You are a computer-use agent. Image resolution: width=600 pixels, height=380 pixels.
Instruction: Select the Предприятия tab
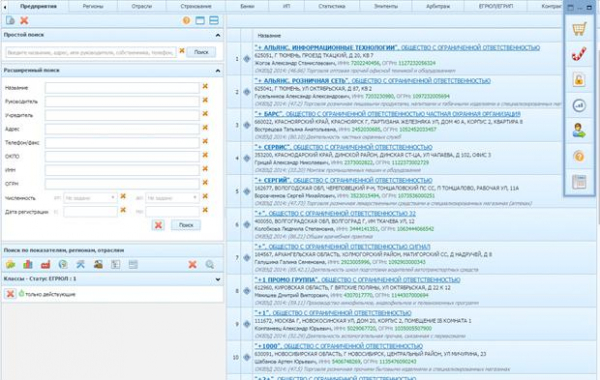click(x=38, y=6)
